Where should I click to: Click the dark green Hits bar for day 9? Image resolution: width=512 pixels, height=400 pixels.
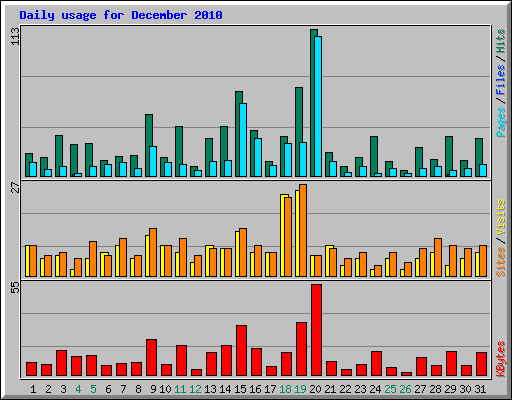click(x=147, y=145)
